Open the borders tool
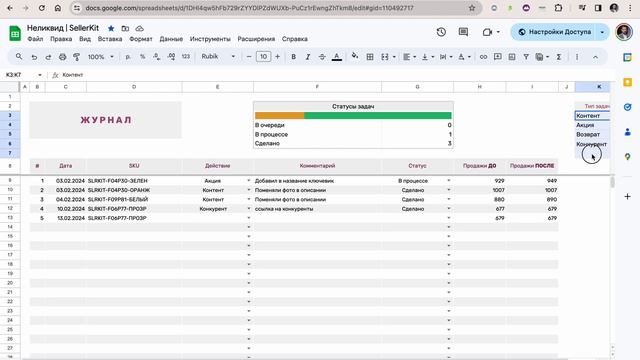The width and height of the screenshot is (640, 360). [x=370, y=57]
